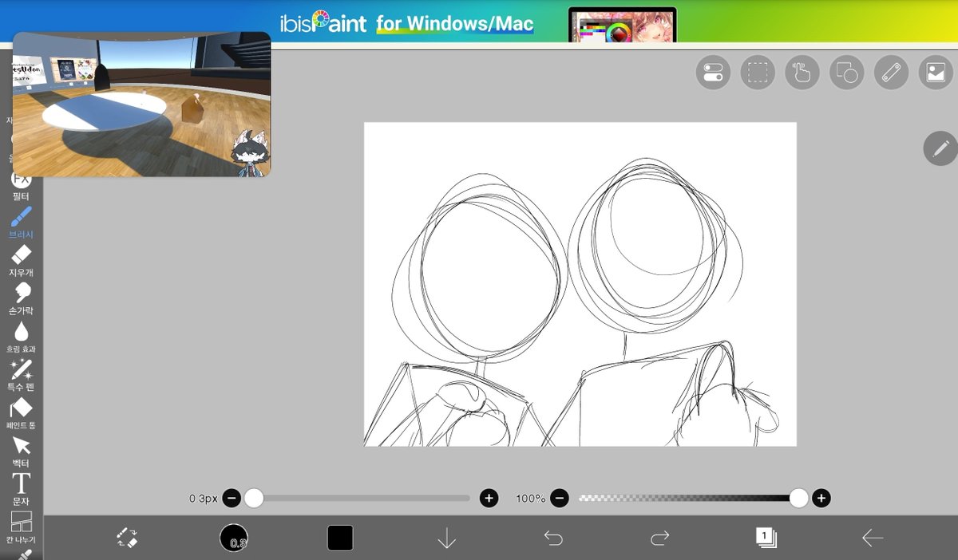The height and width of the screenshot is (560, 958).
Task: Click the round pencil edit button
Action: [x=940, y=148]
